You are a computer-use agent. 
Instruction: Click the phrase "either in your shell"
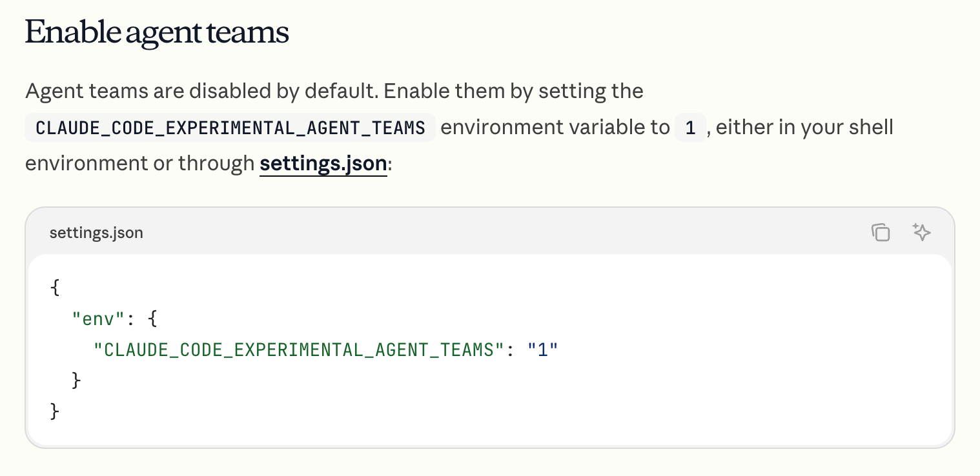pyautogui.click(x=804, y=127)
